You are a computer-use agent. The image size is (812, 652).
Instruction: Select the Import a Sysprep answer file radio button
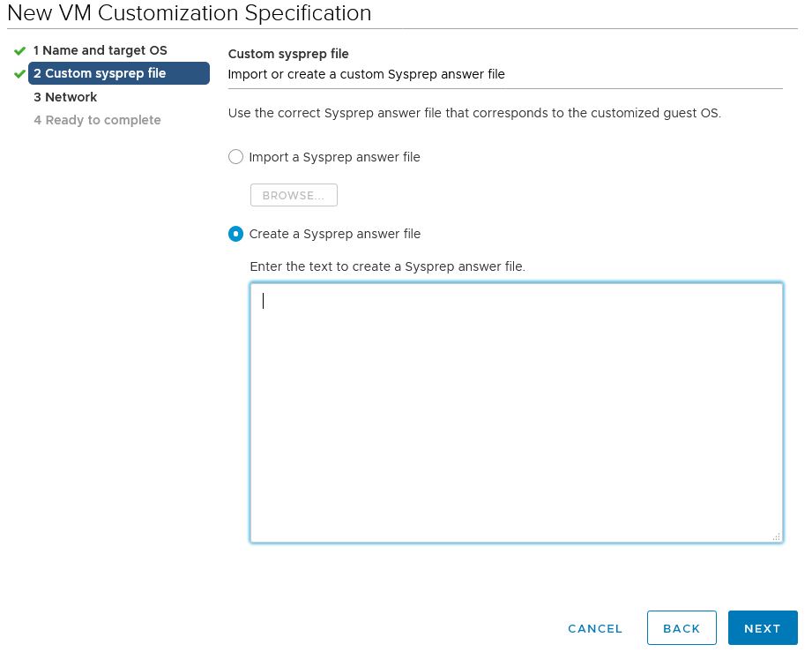(235, 157)
